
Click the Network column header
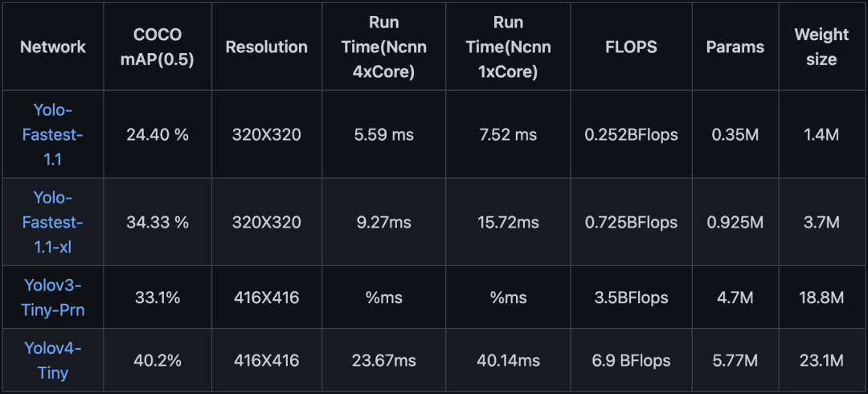click(x=52, y=47)
